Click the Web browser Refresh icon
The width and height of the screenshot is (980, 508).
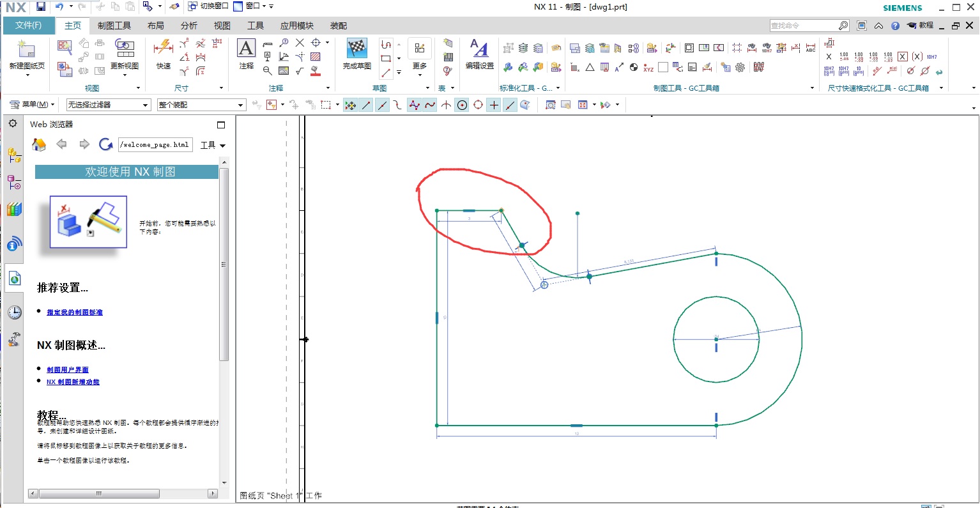(106, 145)
